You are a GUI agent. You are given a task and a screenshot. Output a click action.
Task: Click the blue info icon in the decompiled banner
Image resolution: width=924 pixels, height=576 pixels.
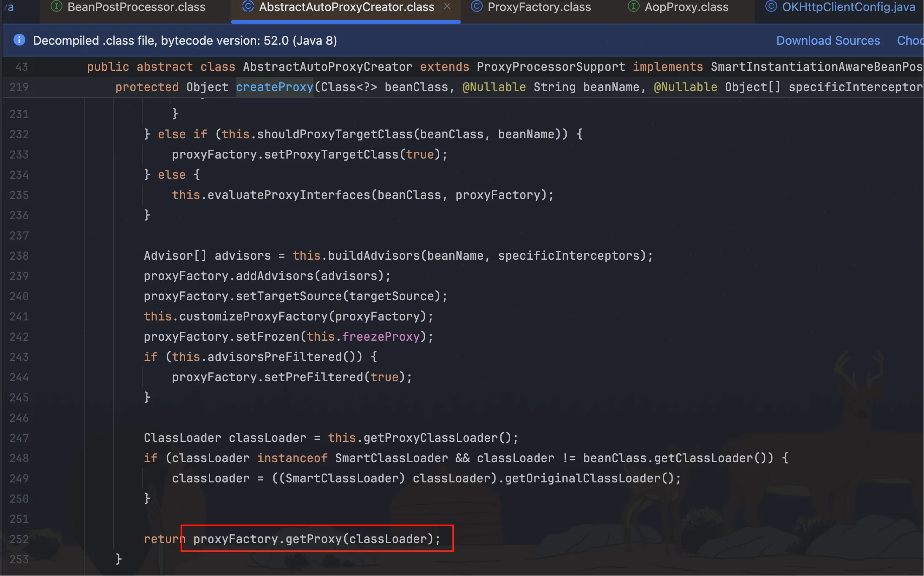(19, 40)
